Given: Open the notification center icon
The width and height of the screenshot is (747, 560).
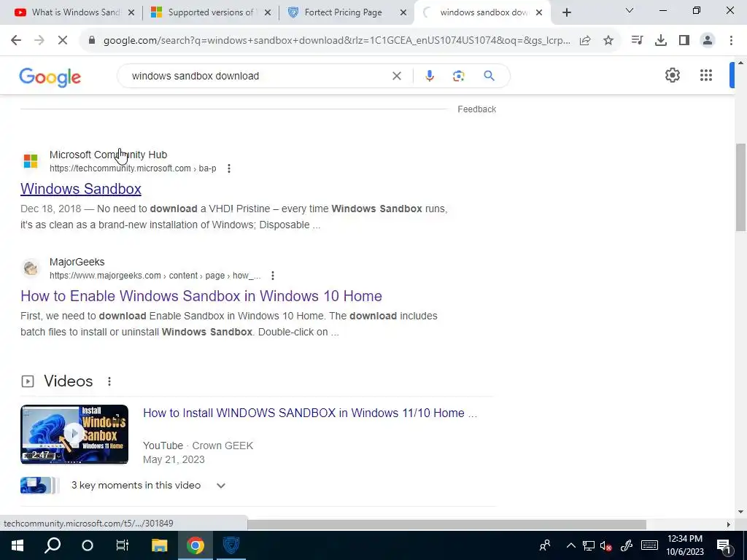Looking at the screenshot, I should 724,546.
